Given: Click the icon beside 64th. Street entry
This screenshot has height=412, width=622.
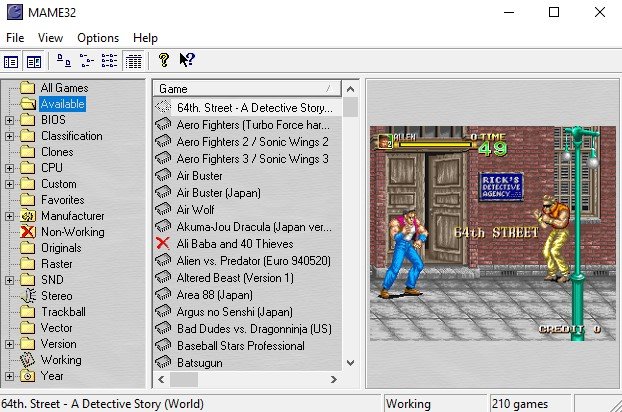Looking at the screenshot, I should pyautogui.click(x=163, y=107).
